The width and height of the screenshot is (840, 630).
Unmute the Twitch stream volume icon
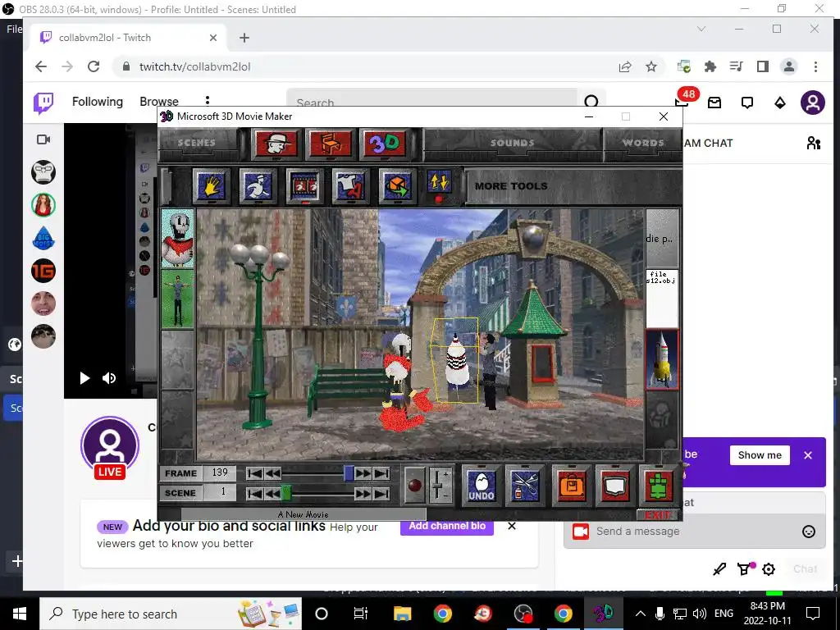[109, 378]
